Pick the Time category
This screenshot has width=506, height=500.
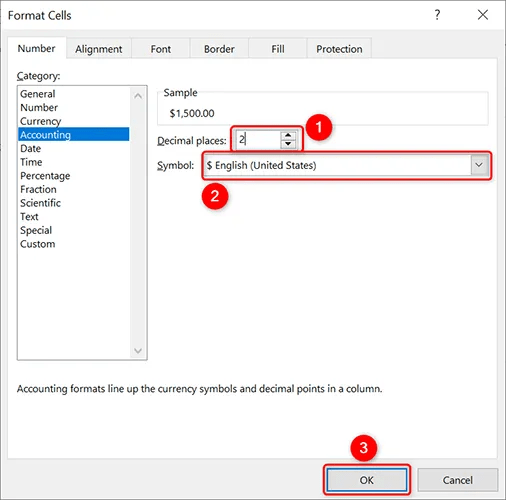[x=74, y=162]
